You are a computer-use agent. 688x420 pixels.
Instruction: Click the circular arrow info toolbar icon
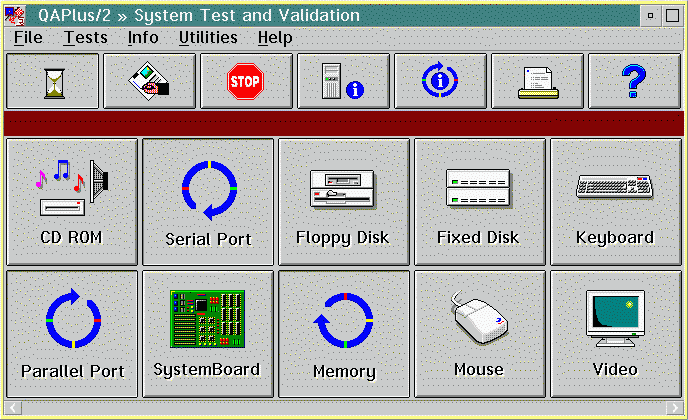[x=440, y=82]
